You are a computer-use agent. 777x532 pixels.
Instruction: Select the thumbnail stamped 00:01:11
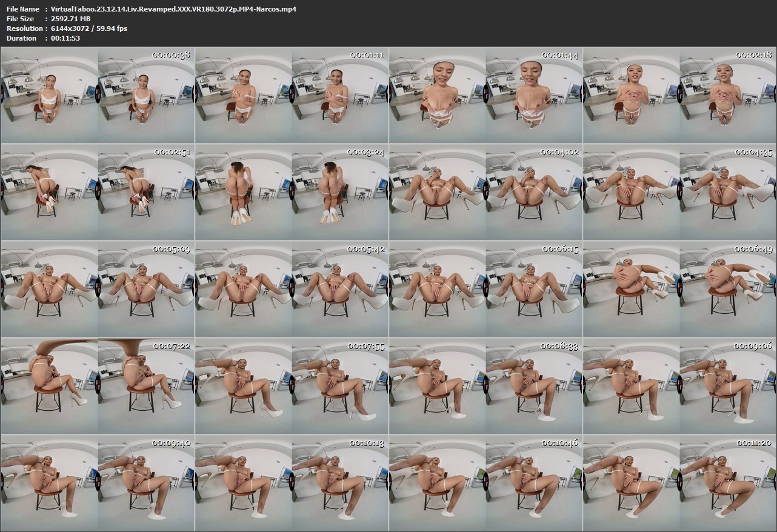[x=292, y=95]
